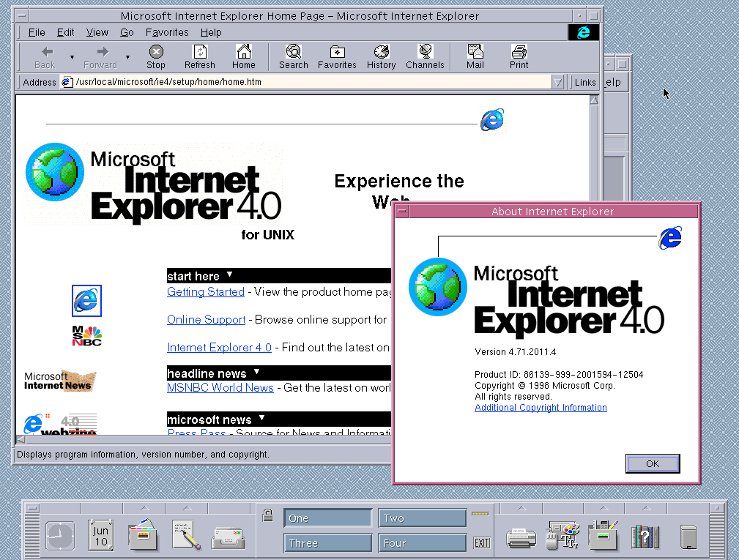Viewport: 739px width, 560px height.
Task: Click the page's vertical scrollbar up arrow
Action: point(594,100)
